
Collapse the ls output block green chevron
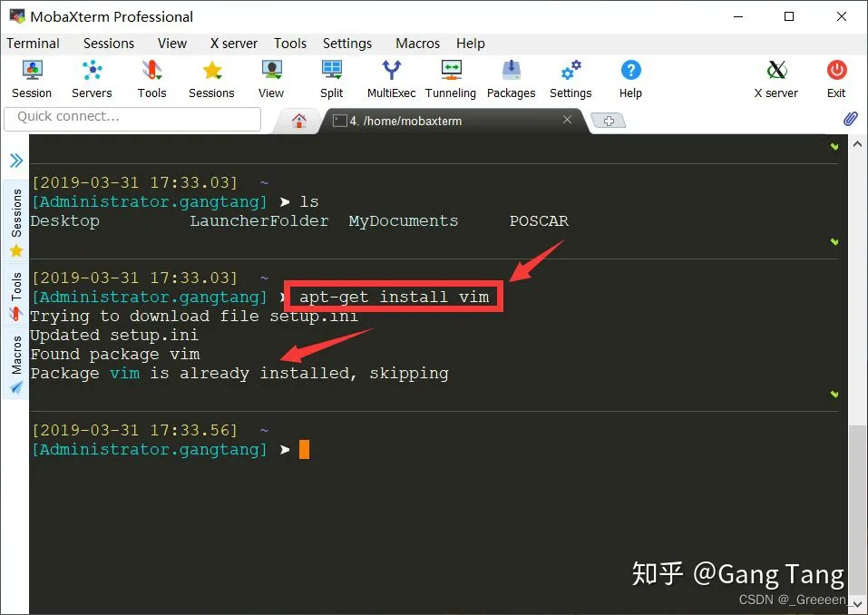tap(834, 242)
